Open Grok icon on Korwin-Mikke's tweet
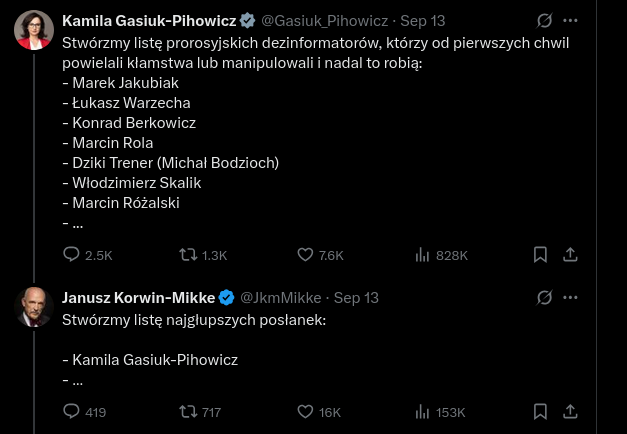The image size is (627, 434). point(545,297)
